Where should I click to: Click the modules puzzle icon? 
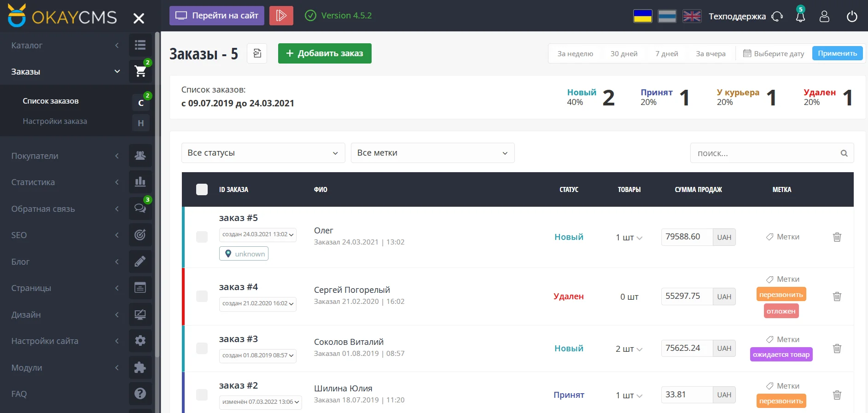pyautogui.click(x=140, y=367)
